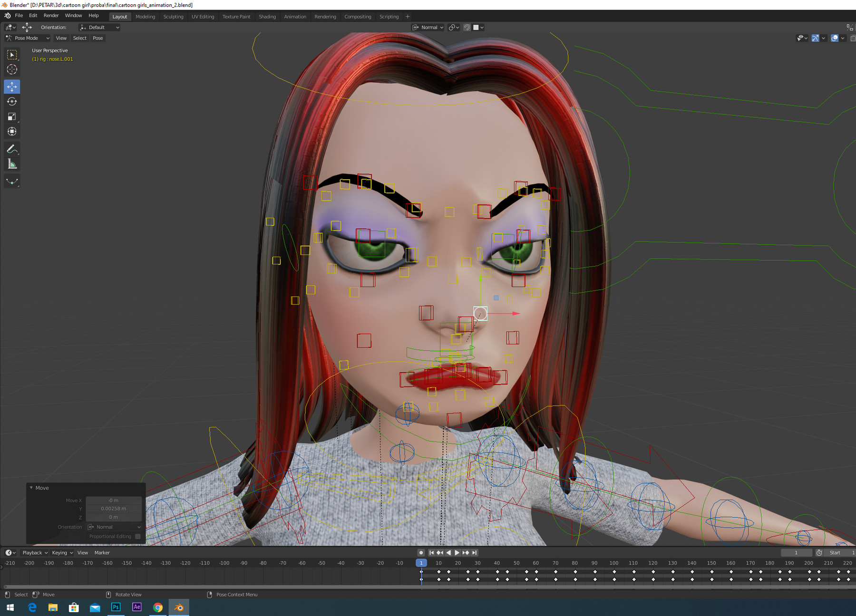This screenshot has width=856, height=616.
Task: Open the Pose Mode dropdown
Action: (27, 38)
